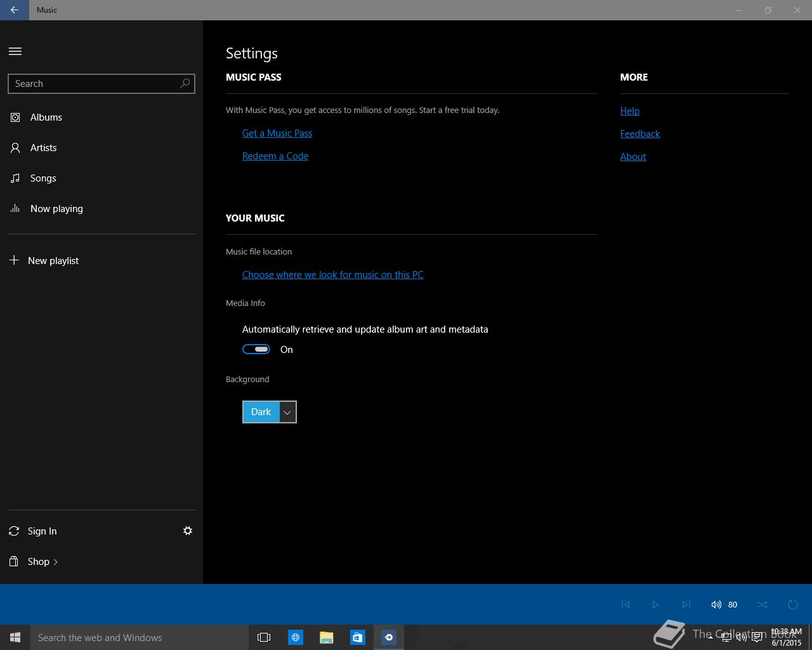
Task: Open Now playing view
Action: point(101,209)
